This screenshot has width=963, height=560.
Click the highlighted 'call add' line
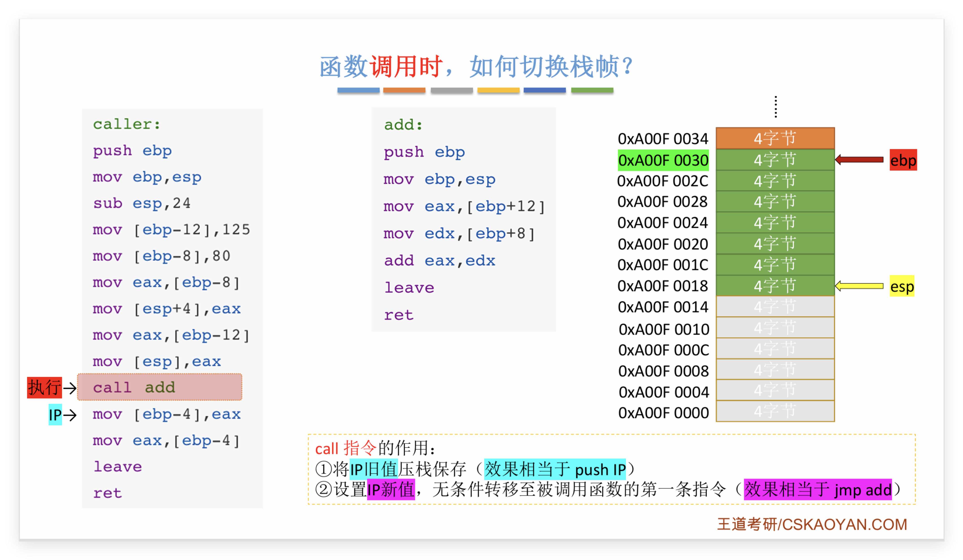[160, 387]
